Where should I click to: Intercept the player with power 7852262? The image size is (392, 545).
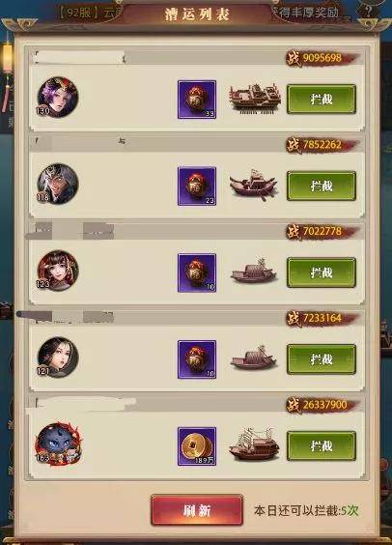[x=322, y=186]
